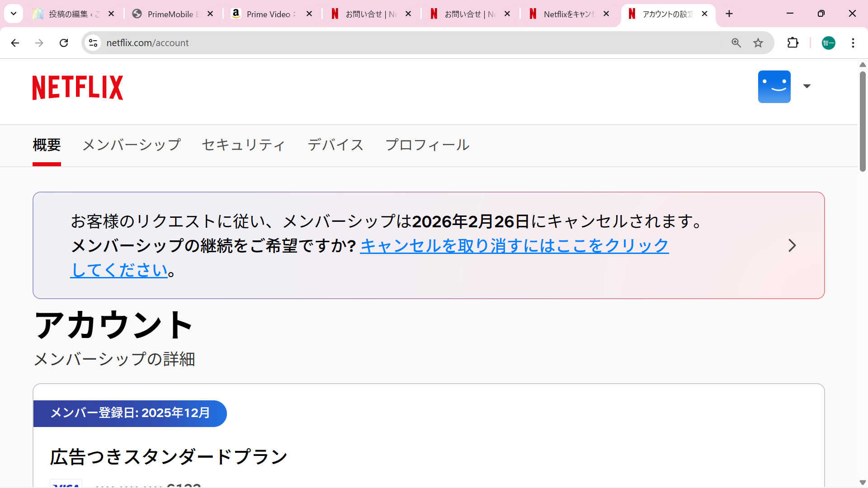Open the profile menu dropdown arrow
Screen dimensions: 868x488
click(x=807, y=86)
